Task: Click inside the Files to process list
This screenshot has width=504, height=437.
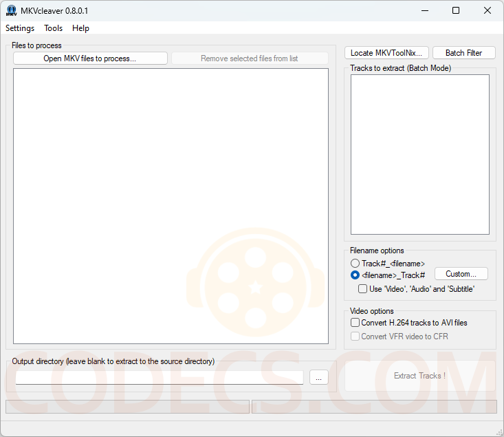Action: point(171,206)
